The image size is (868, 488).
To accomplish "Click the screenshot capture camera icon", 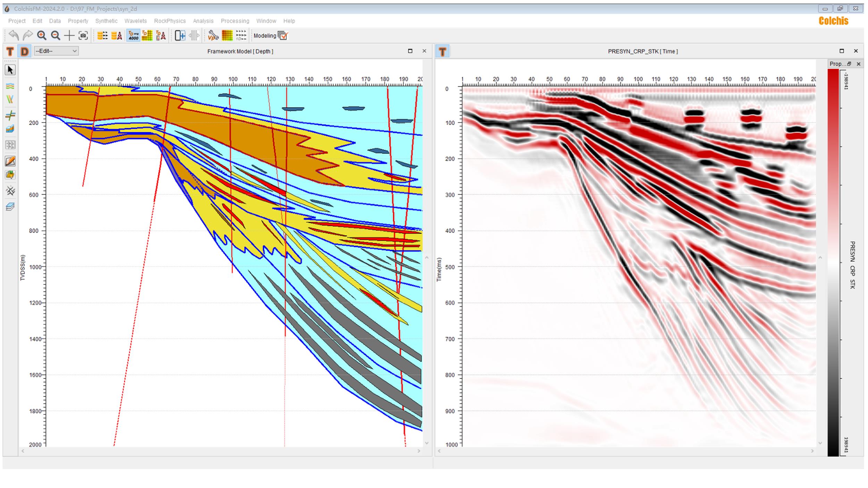I will click(83, 35).
